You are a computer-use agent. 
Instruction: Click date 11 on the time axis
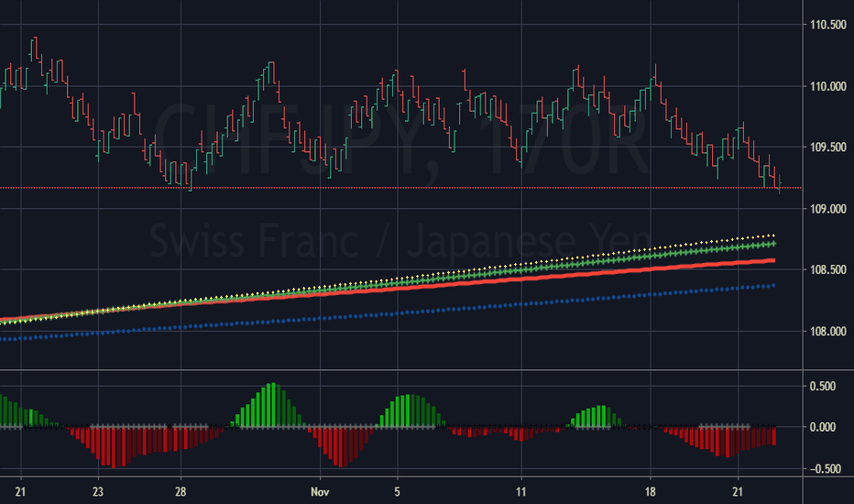coord(520,490)
